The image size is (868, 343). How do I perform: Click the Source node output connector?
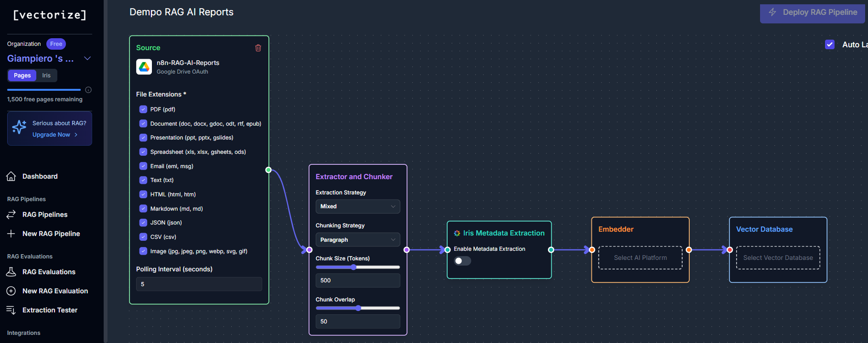(x=268, y=170)
